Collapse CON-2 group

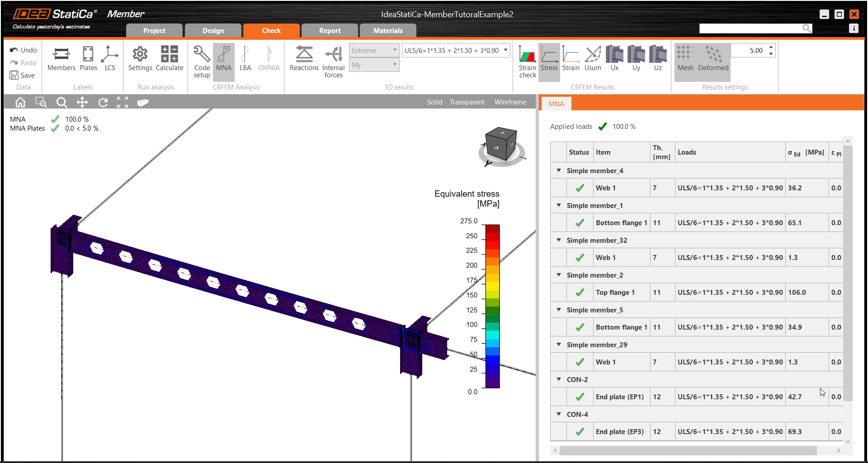pos(559,379)
